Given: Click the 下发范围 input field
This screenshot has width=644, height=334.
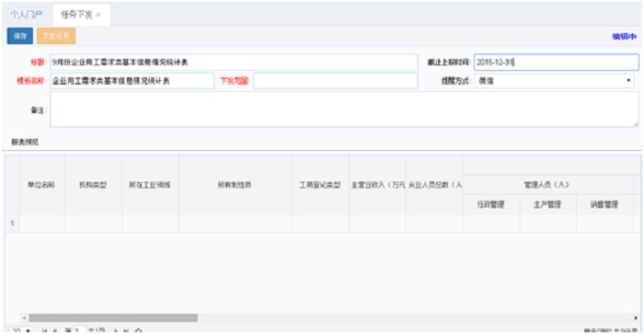Looking at the screenshot, I should (x=336, y=81).
